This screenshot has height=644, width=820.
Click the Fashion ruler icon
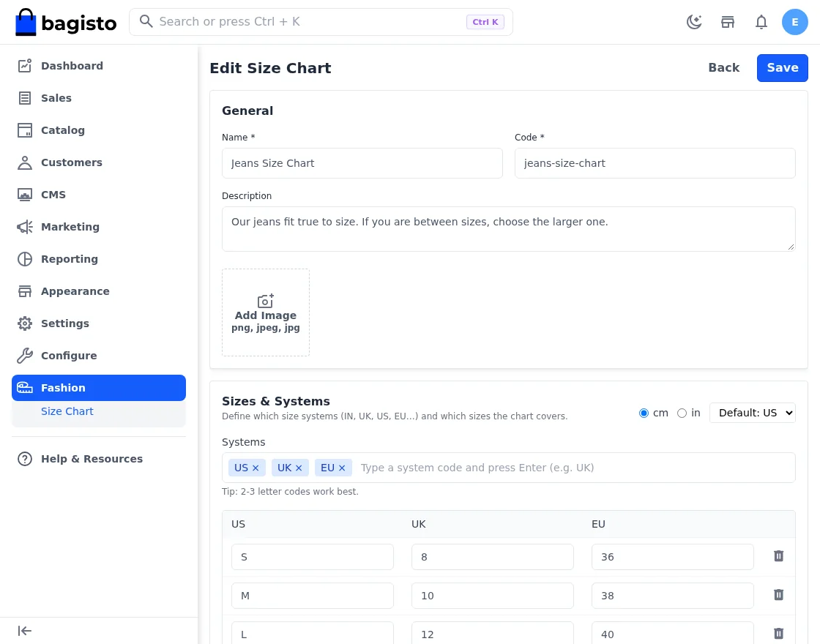(x=25, y=388)
